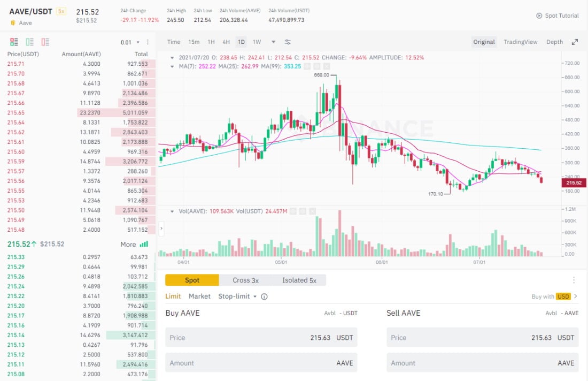Image resolution: width=588 pixels, height=381 pixels.
Task: Select bid price 215.08 in order book
Action: pos(16,374)
